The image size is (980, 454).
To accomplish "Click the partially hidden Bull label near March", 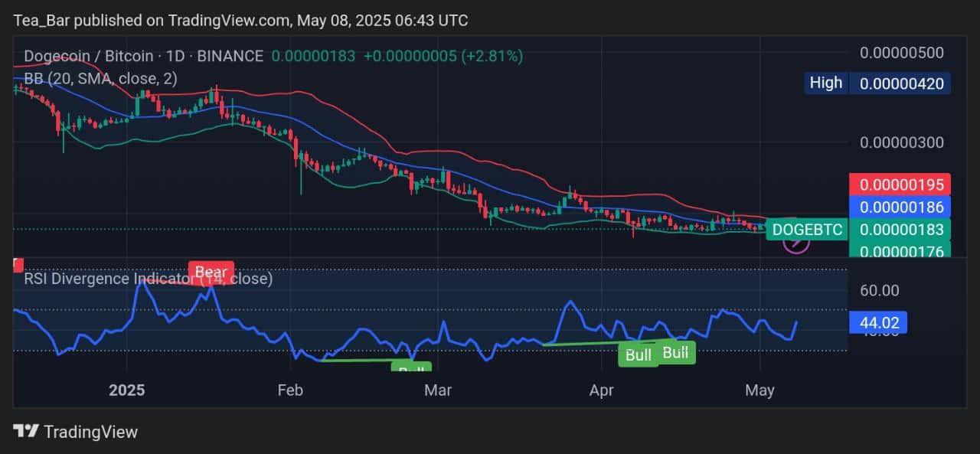I will click(x=411, y=367).
